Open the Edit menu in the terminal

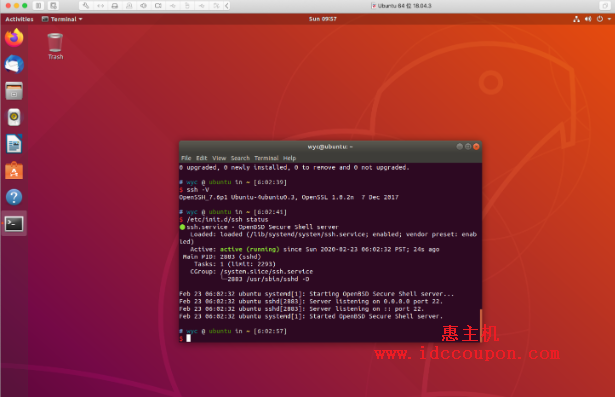(x=202, y=158)
